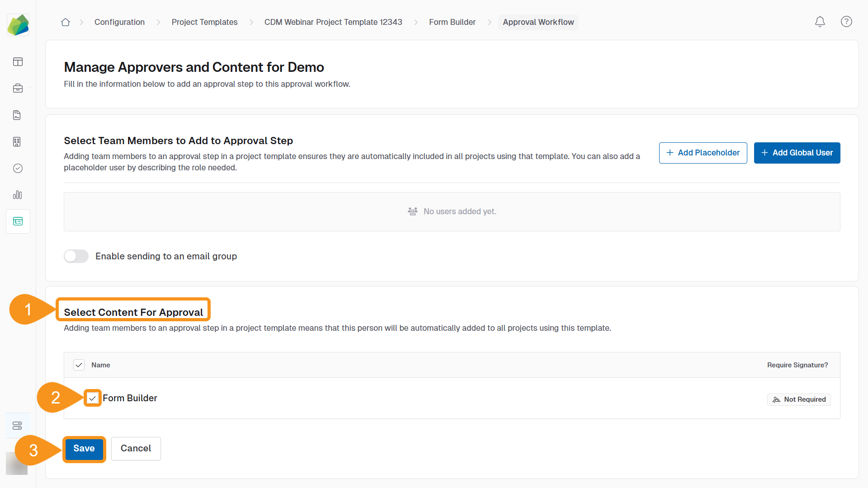
Task: Save the approval step
Action: click(84, 449)
